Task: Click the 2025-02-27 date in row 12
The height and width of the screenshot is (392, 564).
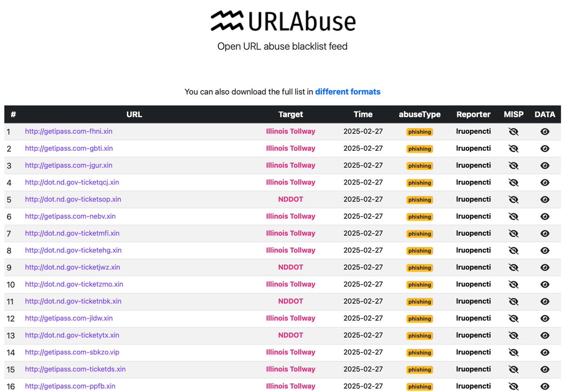Action: pos(363,318)
